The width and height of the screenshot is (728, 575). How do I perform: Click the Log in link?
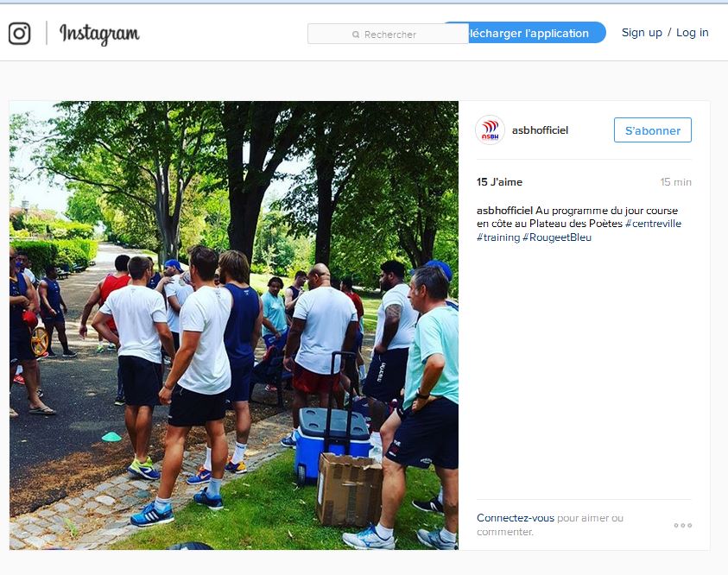tap(693, 33)
